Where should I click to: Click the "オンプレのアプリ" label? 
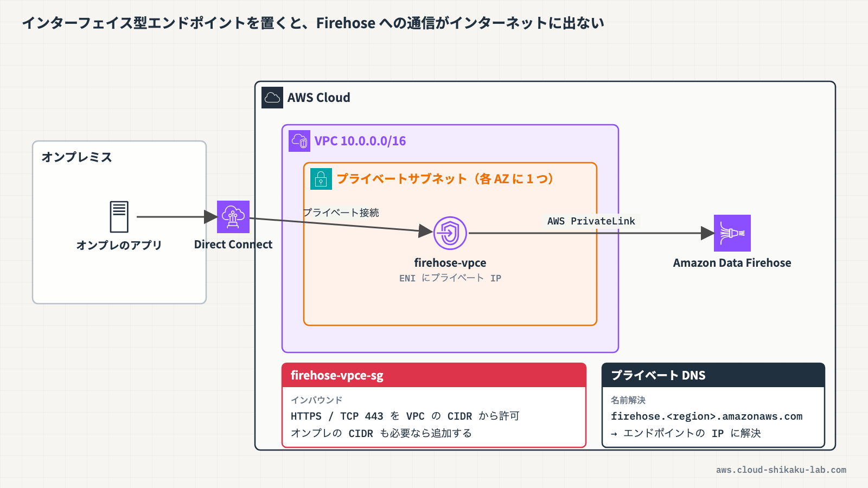[x=119, y=245]
